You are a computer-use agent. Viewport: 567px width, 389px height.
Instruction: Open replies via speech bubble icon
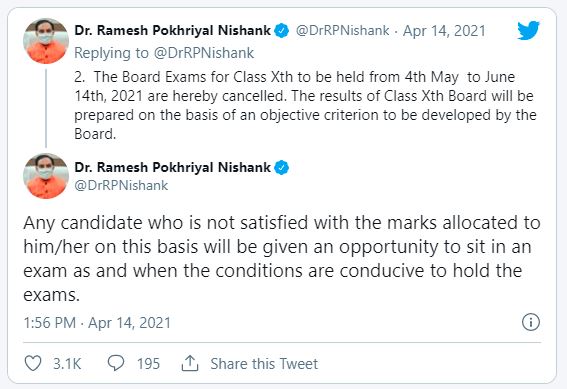(116, 363)
